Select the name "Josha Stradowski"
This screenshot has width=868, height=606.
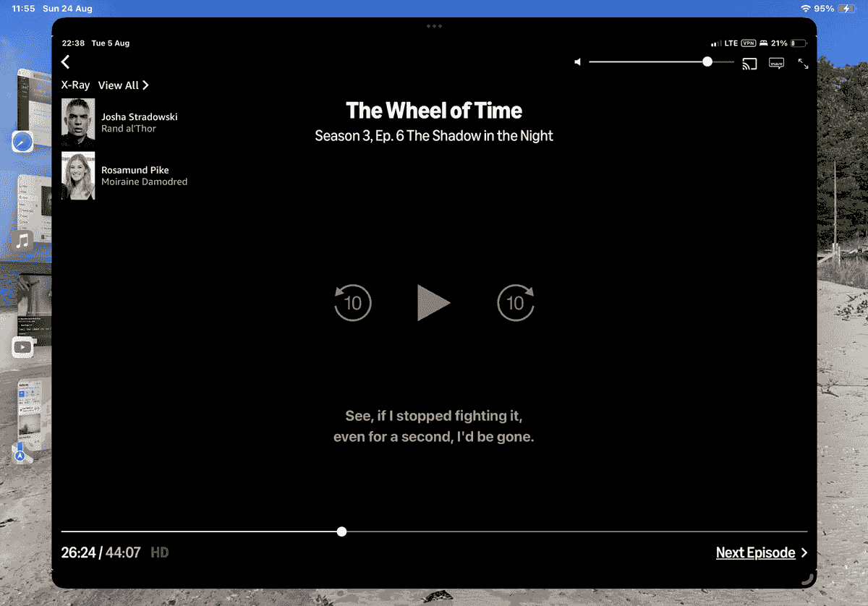click(x=140, y=116)
